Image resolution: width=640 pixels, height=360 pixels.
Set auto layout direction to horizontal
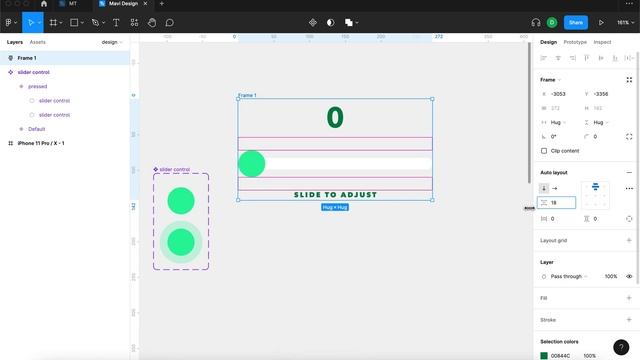[555, 189]
